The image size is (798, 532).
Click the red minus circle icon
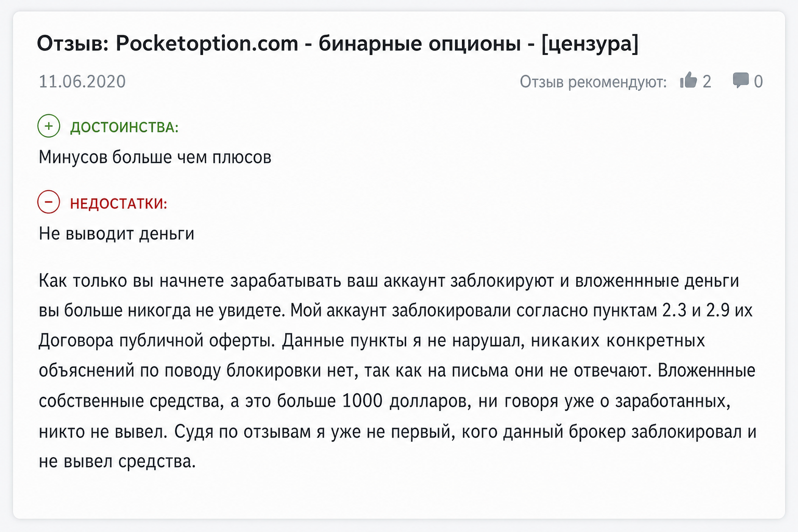pyautogui.click(x=49, y=202)
